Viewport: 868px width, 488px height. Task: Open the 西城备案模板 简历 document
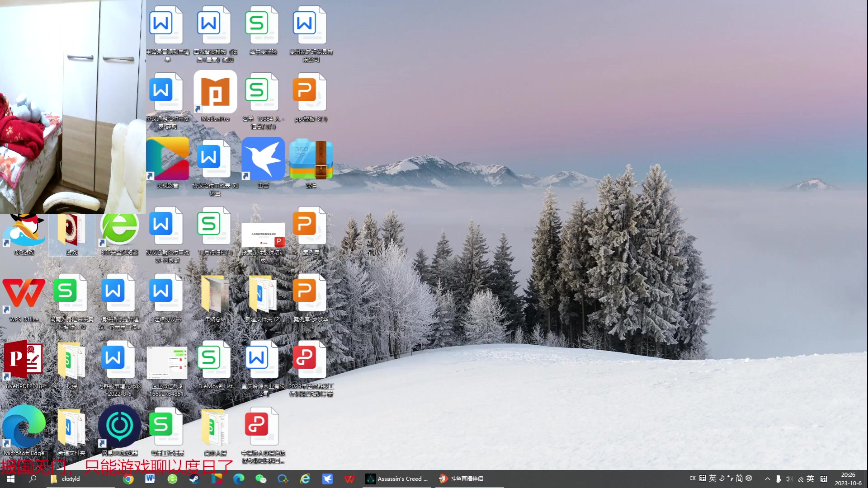tap(215, 33)
